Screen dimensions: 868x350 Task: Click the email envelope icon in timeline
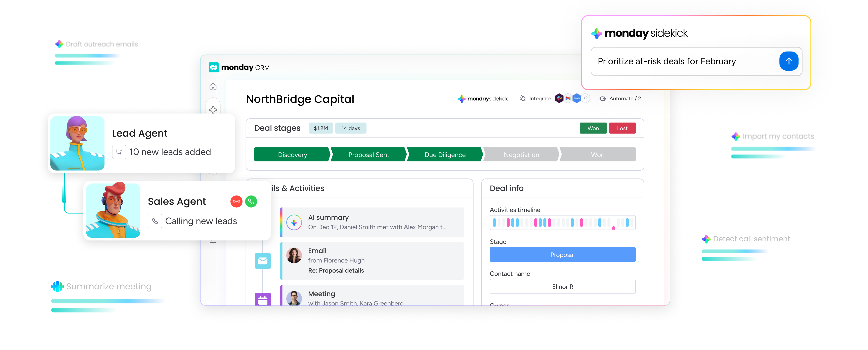click(x=262, y=261)
